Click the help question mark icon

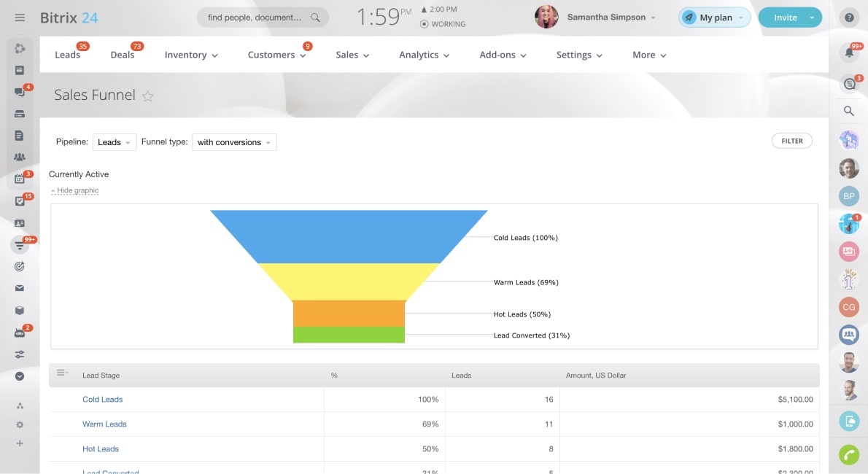(848, 18)
